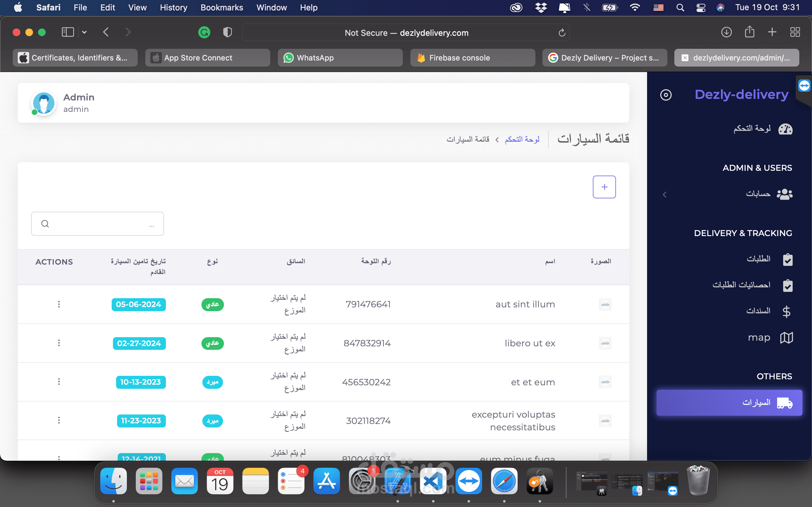Open the dashboard (لوحة التحكم) sidebar item

coord(752,128)
